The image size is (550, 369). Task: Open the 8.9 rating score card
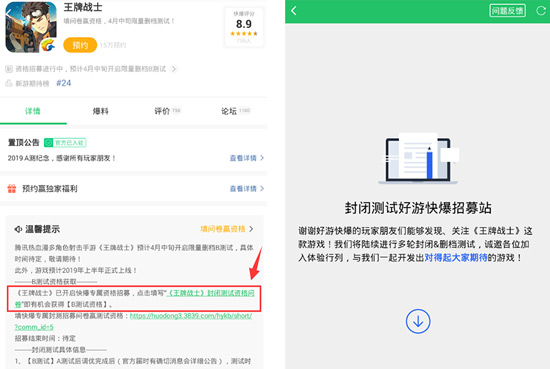coord(244,27)
